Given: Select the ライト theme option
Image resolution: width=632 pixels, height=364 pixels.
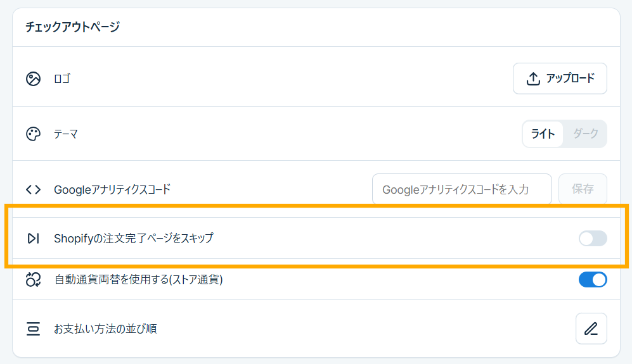Looking at the screenshot, I should [543, 134].
